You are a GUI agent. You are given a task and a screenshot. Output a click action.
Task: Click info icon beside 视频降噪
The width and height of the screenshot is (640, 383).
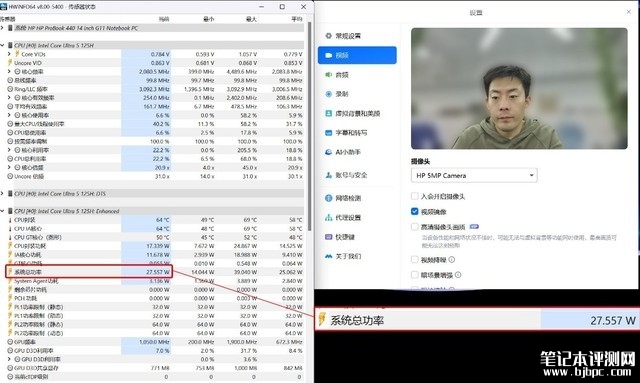click(452, 259)
